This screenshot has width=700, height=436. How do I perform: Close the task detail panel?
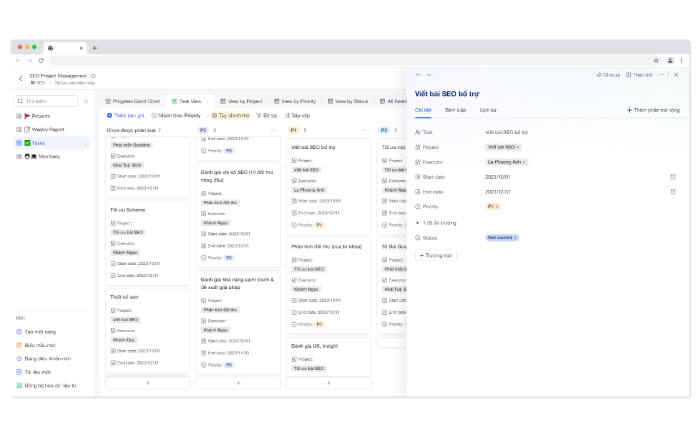point(677,74)
